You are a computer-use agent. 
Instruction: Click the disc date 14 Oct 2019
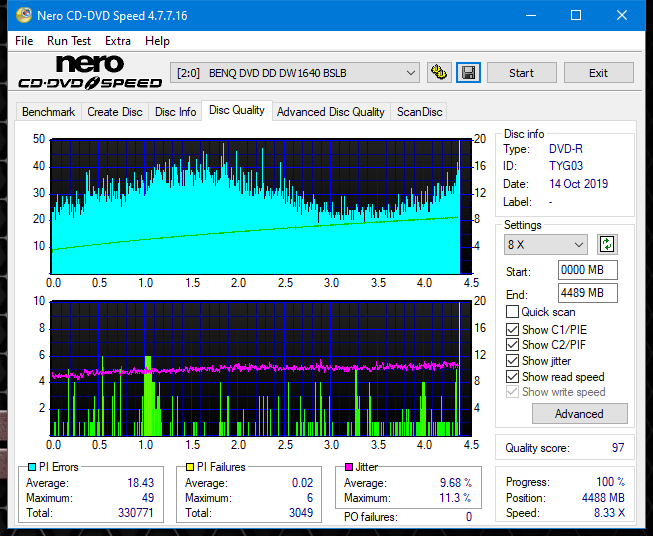click(x=578, y=184)
